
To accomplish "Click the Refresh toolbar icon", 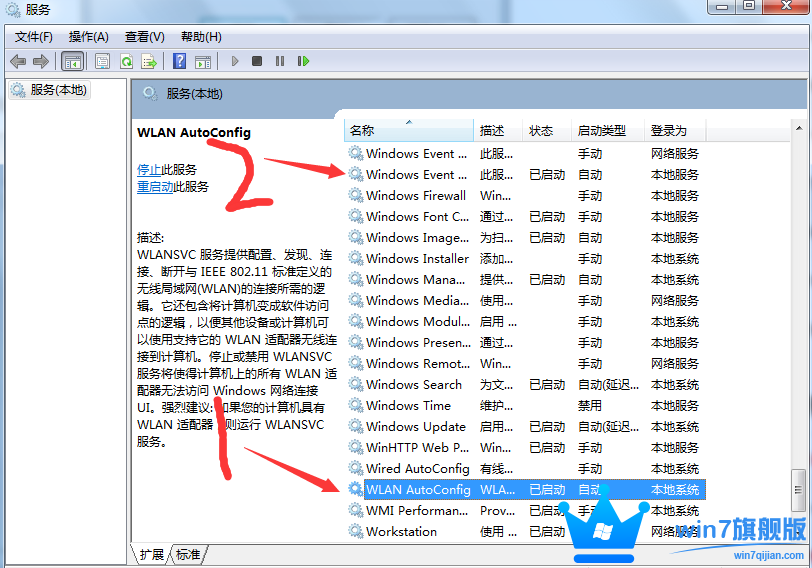I will 126,62.
